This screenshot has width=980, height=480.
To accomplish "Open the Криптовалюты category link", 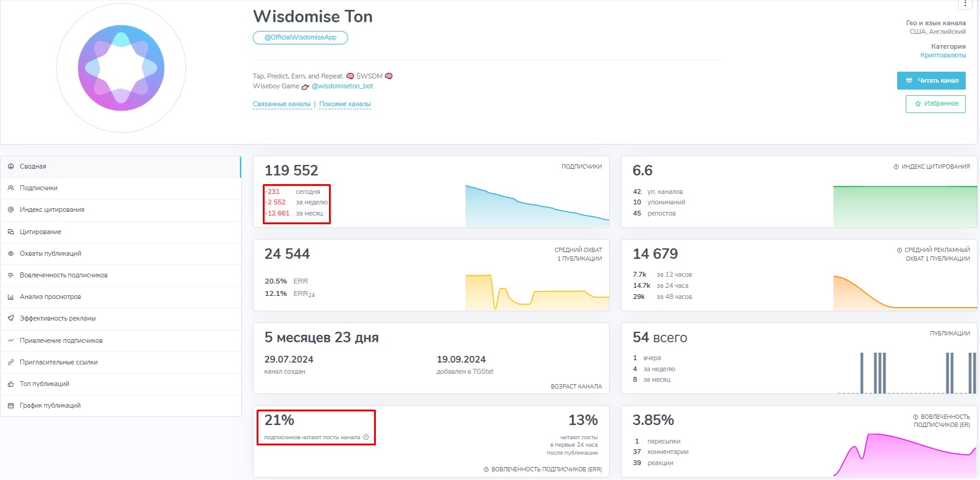I will 943,56.
